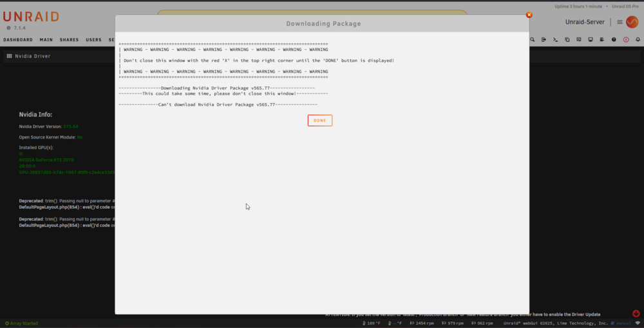This screenshot has height=328, width=644.
Task: Click the red alert circle icon
Action: [626, 39]
